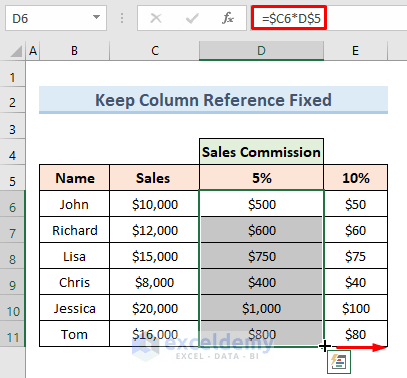Select the $20,000 sales cell
Screen dimensions: 407x378
point(154,308)
